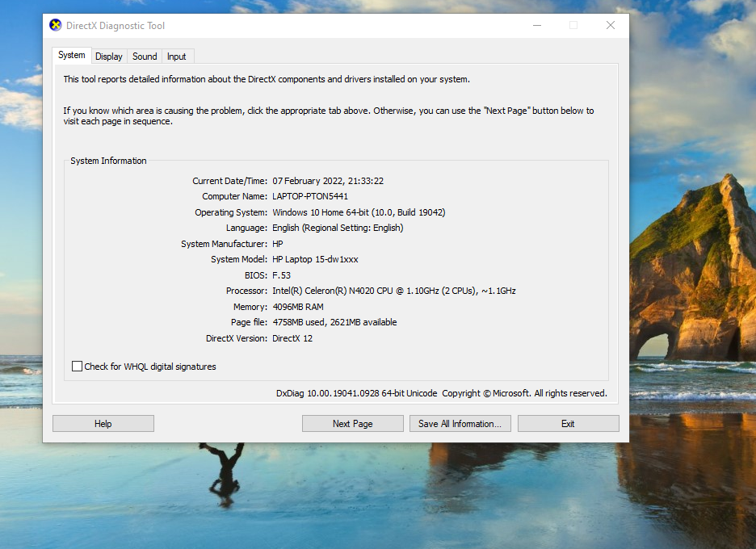Click Save All Information button
The image size is (756, 549).
point(460,424)
